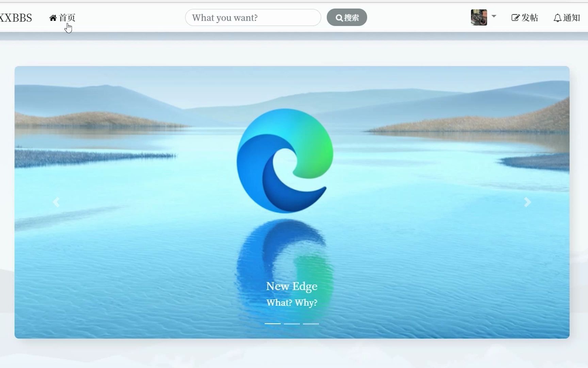This screenshot has width=588, height=368.
Task: Go to 首页 home link
Action: pyautogui.click(x=62, y=18)
